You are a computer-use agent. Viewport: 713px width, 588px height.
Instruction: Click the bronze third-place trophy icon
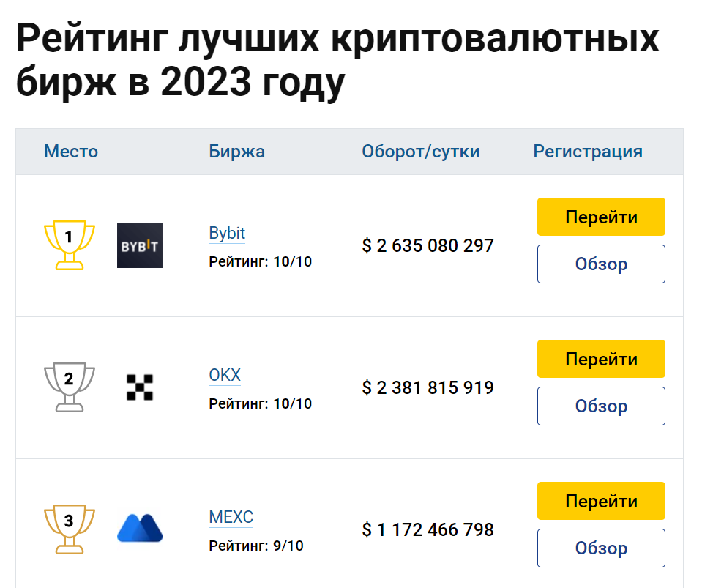(70, 529)
